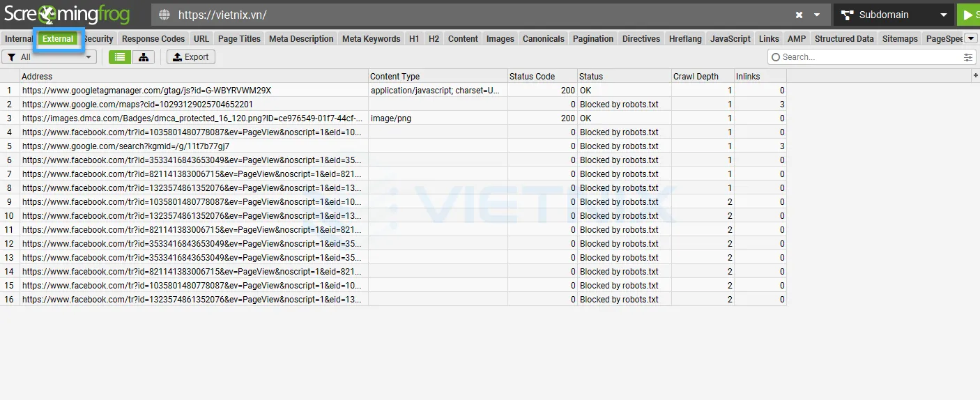Open search filter options sliders icon

[968, 57]
